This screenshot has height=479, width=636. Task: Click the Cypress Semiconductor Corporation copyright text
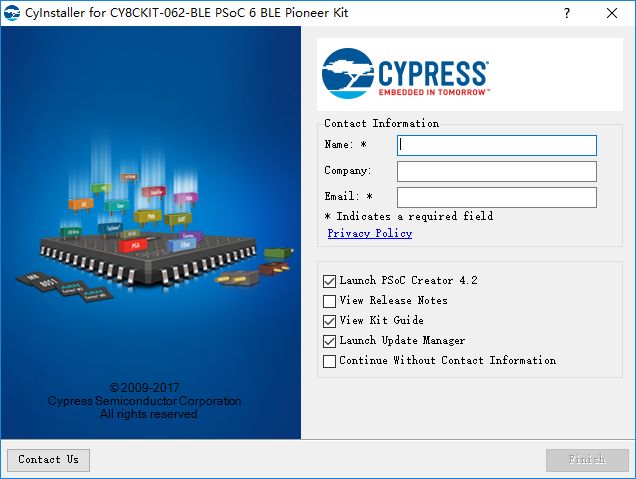144,401
